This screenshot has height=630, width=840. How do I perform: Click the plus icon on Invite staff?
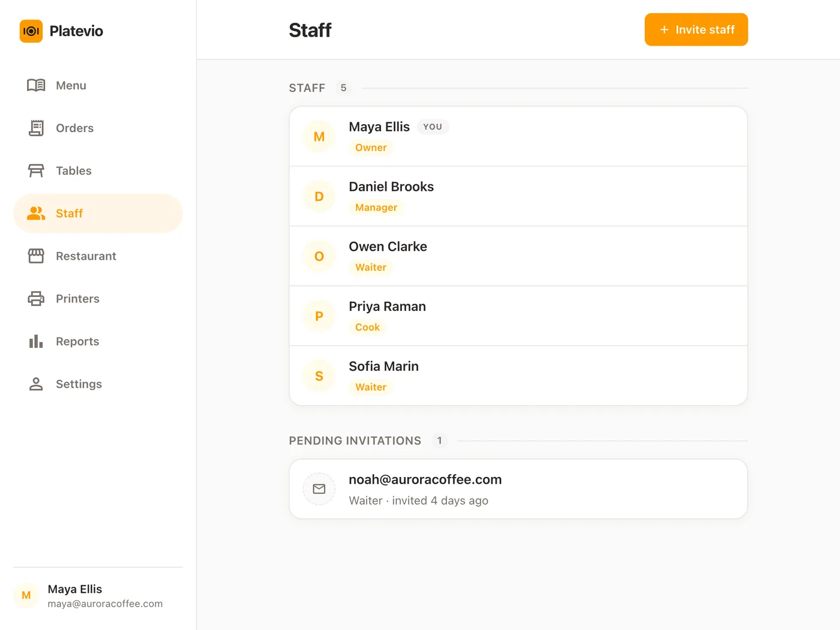click(664, 29)
